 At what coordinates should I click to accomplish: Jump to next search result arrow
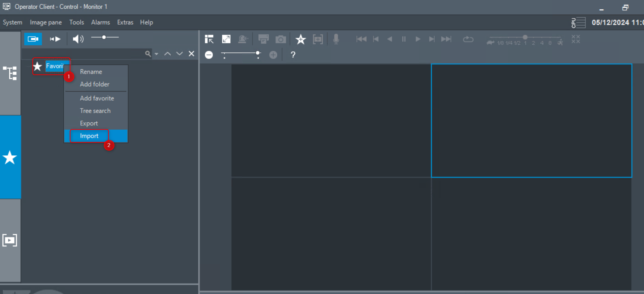pos(179,54)
